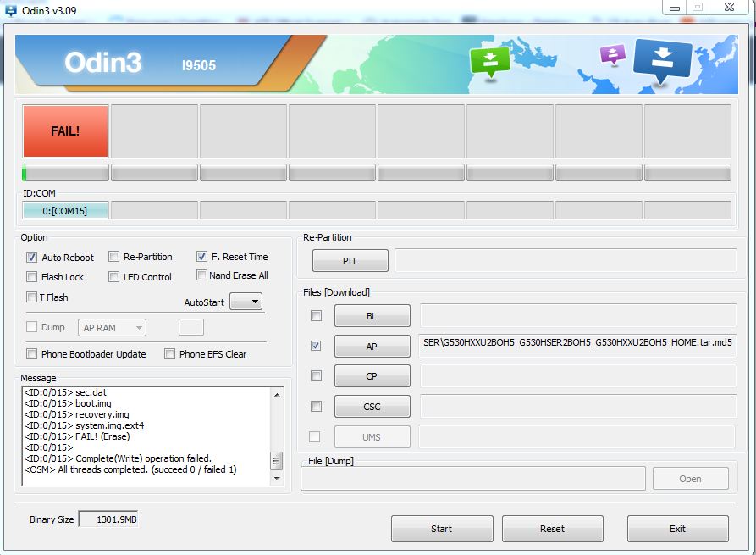Viewport: 756px width, 555px height.
Task: Click the File [Dump] path field
Action: click(x=473, y=478)
